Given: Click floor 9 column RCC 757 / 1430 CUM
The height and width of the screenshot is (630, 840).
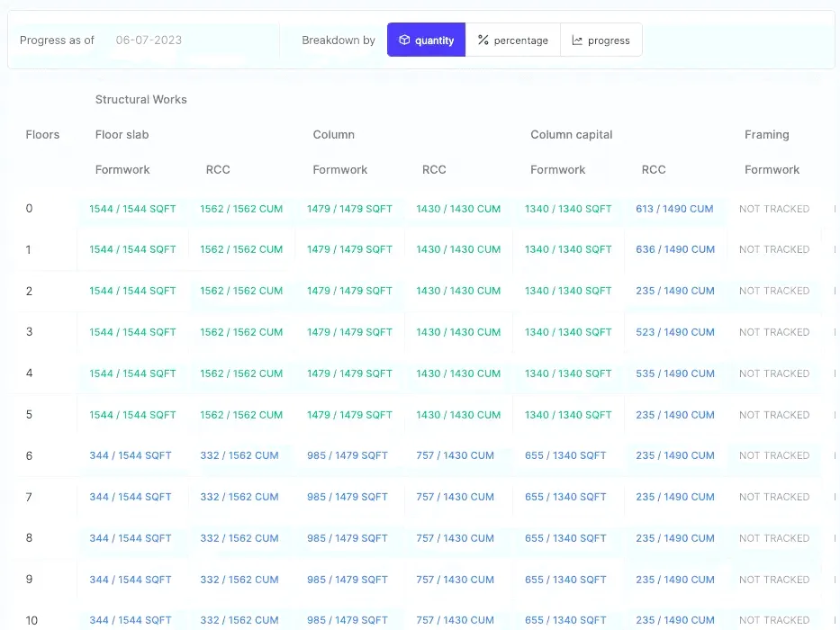Looking at the screenshot, I should (x=456, y=580).
